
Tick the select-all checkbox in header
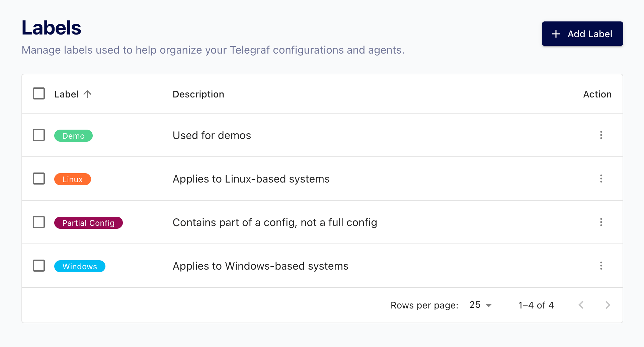point(39,94)
